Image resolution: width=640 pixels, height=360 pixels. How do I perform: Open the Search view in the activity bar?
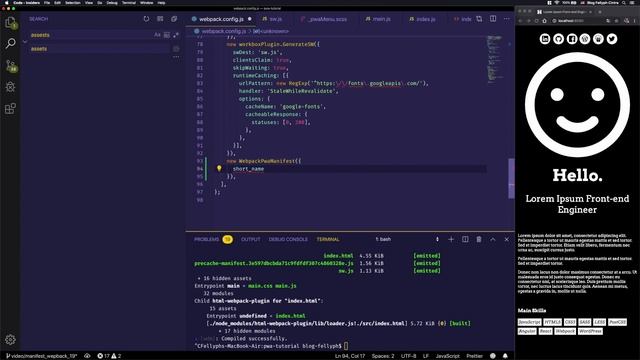coord(11,43)
